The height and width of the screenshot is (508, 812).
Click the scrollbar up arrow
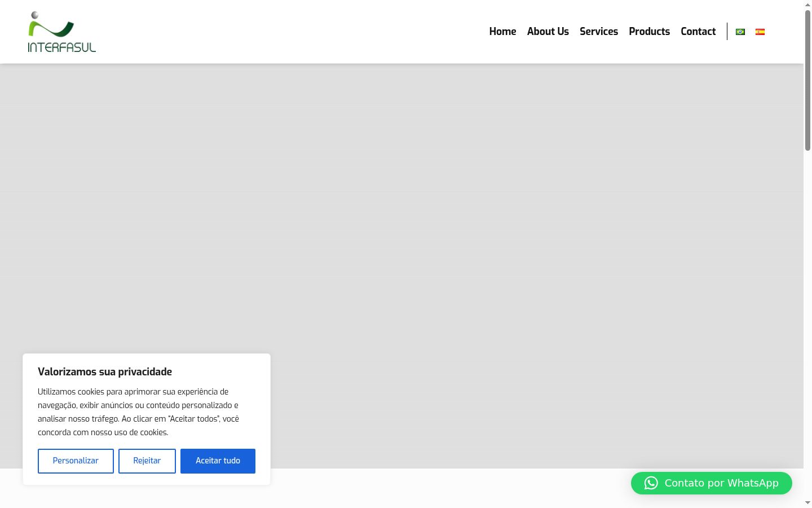click(x=807, y=4)
